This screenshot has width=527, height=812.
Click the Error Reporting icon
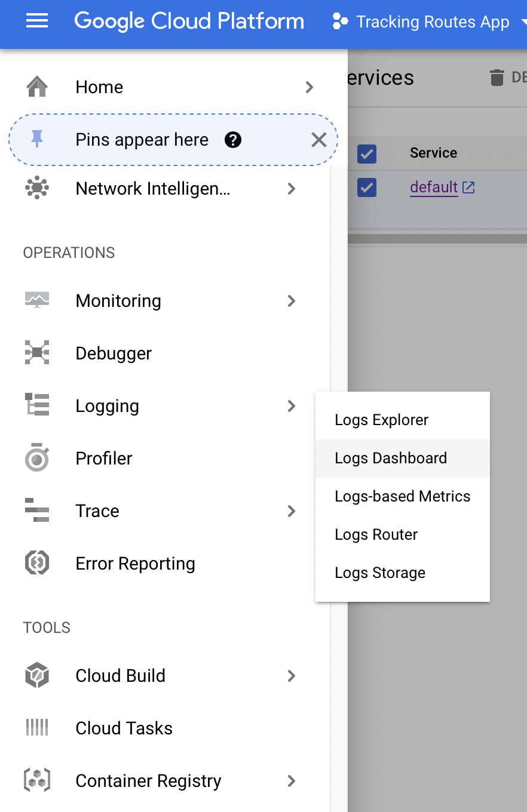coord(37,564)
